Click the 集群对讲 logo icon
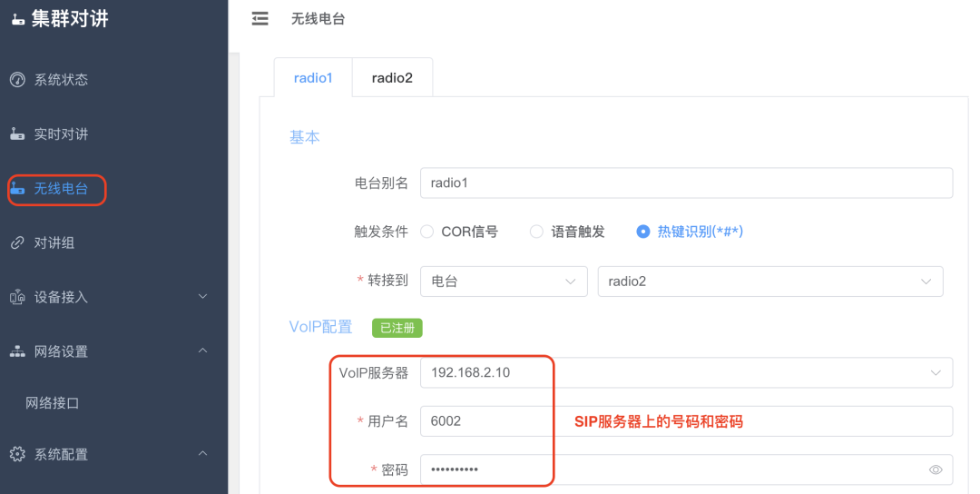This screenshot has height=494, width=980. [18, 21]
